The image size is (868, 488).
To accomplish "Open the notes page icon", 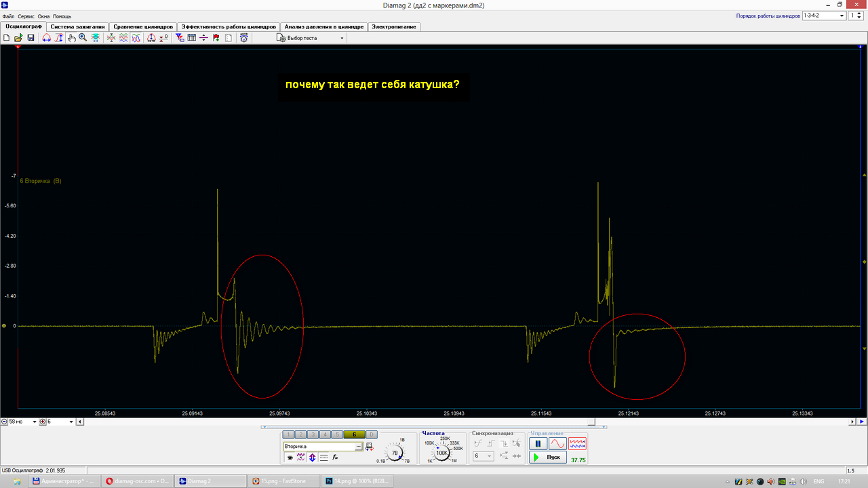I will pos(228,38).
